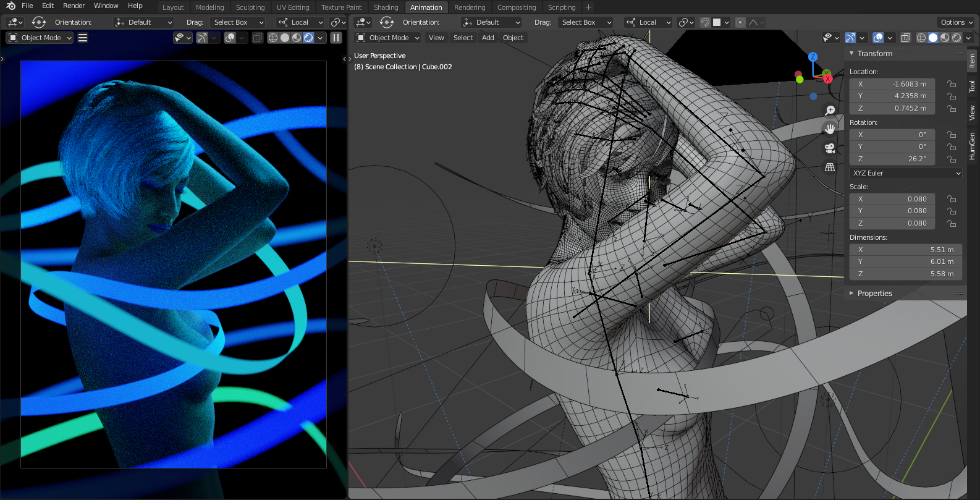Open Object Mode dropdown in left viewport
The image size is (980, 500).
(40, 38)
